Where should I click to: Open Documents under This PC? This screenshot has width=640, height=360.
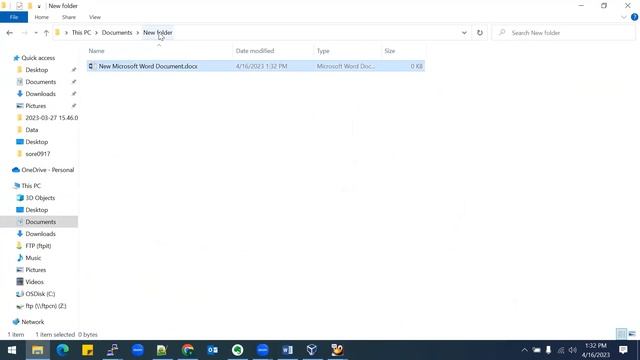[40, 222]
